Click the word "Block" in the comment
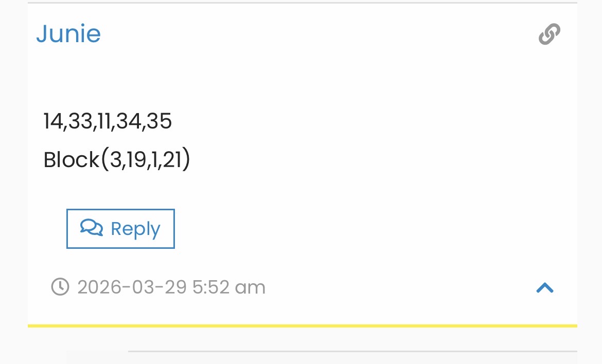 (x=72, y=160)
